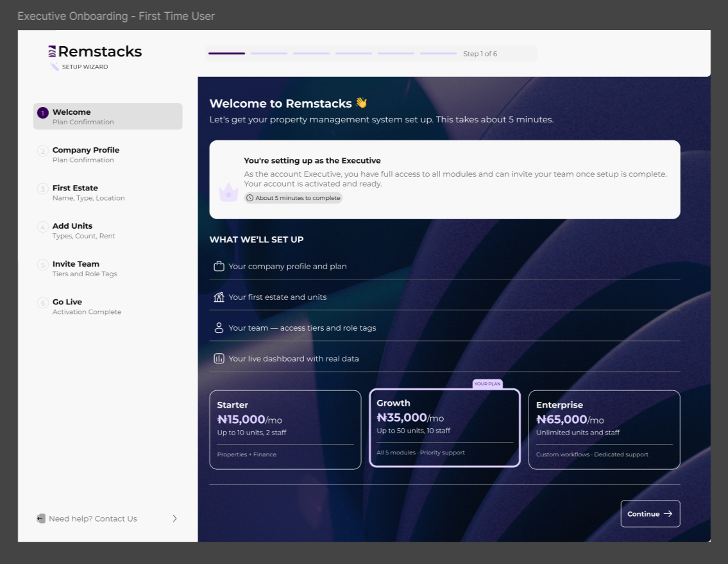Screen dimensions: 728x564
Task: Click the last progress bar segment
Action: pos(438,53)
